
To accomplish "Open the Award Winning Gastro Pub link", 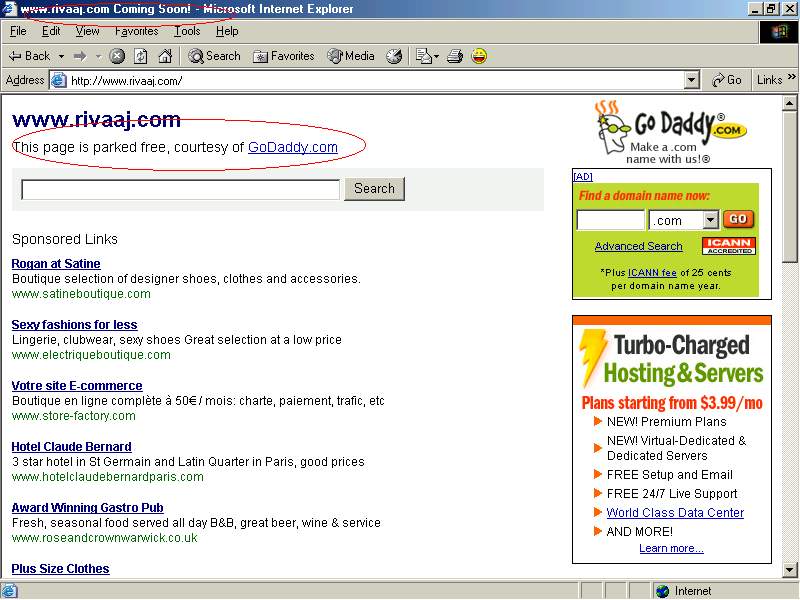I will pyautogui.click(x=87, y=508).
